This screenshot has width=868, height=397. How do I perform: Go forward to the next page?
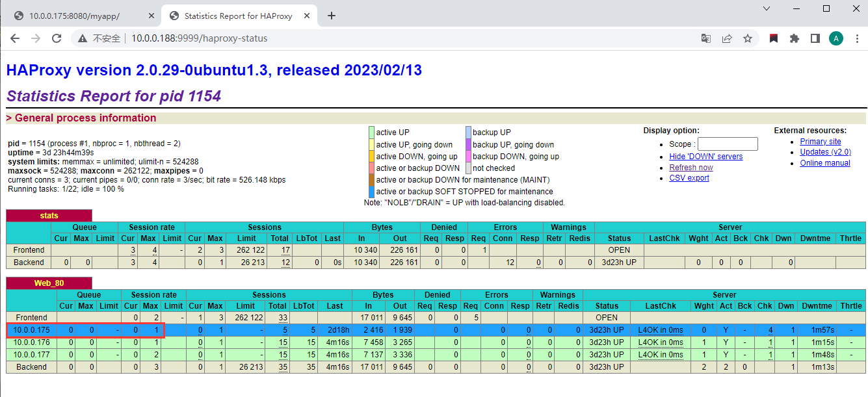(x=36, y=38)
